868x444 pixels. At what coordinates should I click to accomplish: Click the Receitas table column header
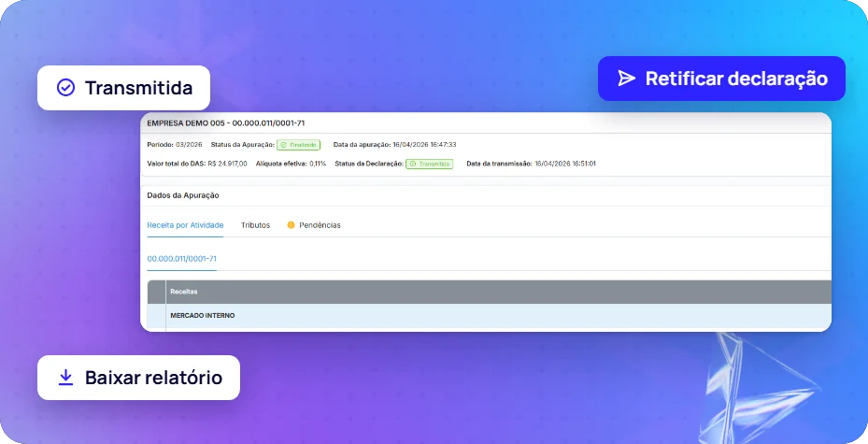click(498, 292)
